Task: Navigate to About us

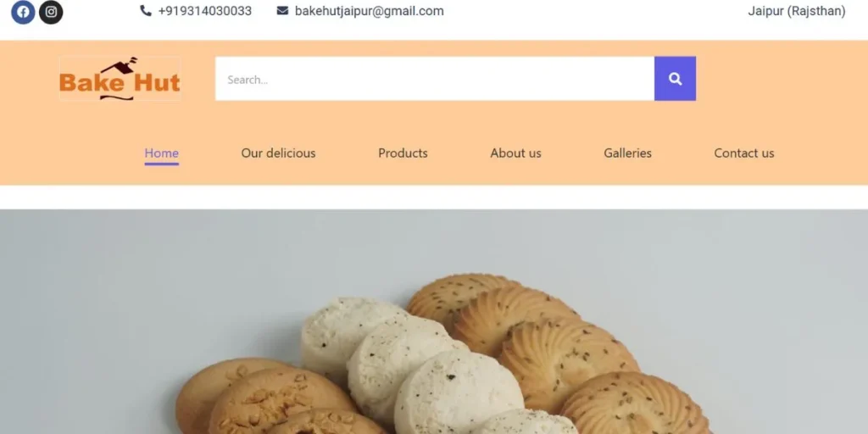Action: pyautogui.click(x=516, y=153)
